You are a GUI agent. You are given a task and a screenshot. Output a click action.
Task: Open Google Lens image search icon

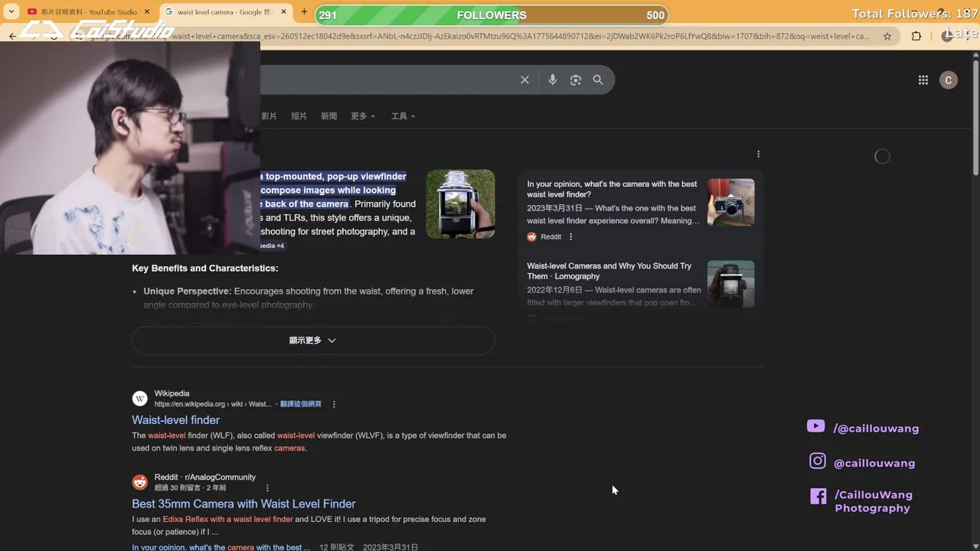coord(576,80)
